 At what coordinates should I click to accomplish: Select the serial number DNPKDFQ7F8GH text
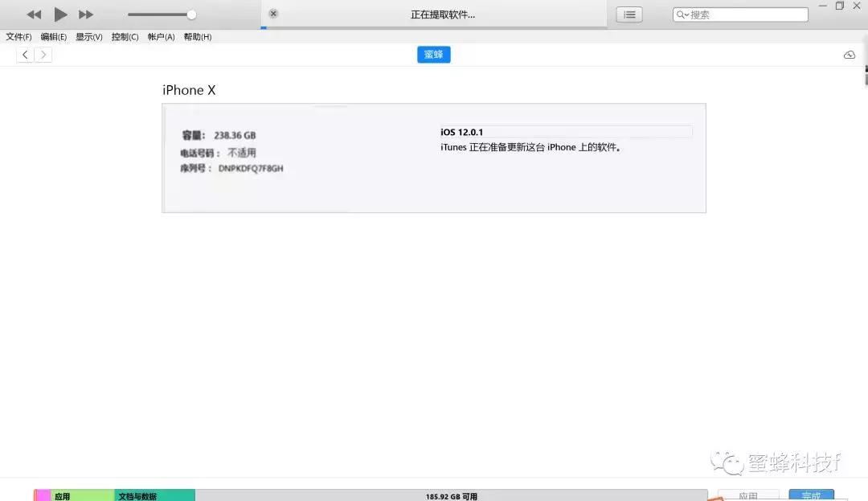tap(251, 168)
